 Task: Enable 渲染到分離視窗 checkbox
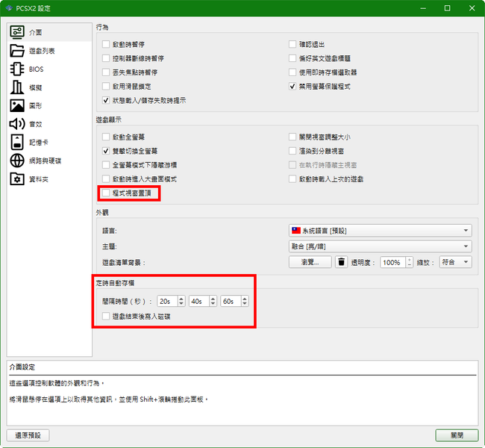292,151
